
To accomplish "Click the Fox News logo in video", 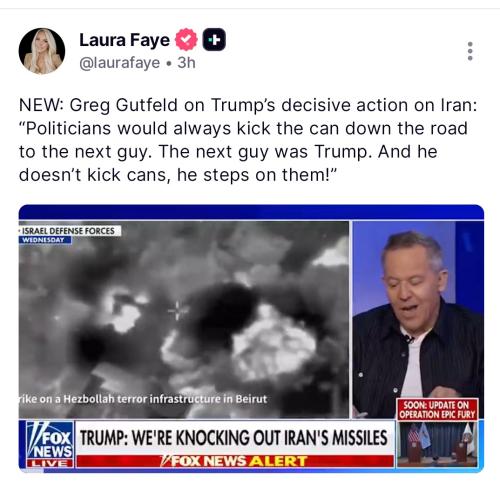I will click(x=50, y=440).
